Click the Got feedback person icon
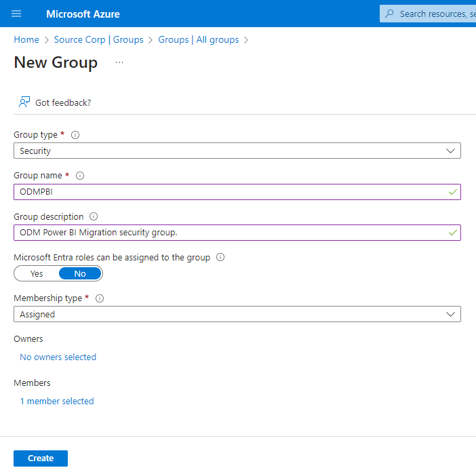Viewport: 476px width, 470px height. [x=24, y=102]
